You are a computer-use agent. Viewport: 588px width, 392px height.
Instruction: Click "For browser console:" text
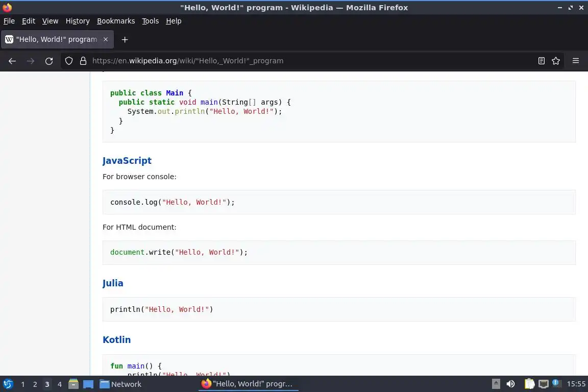[139, 176]
